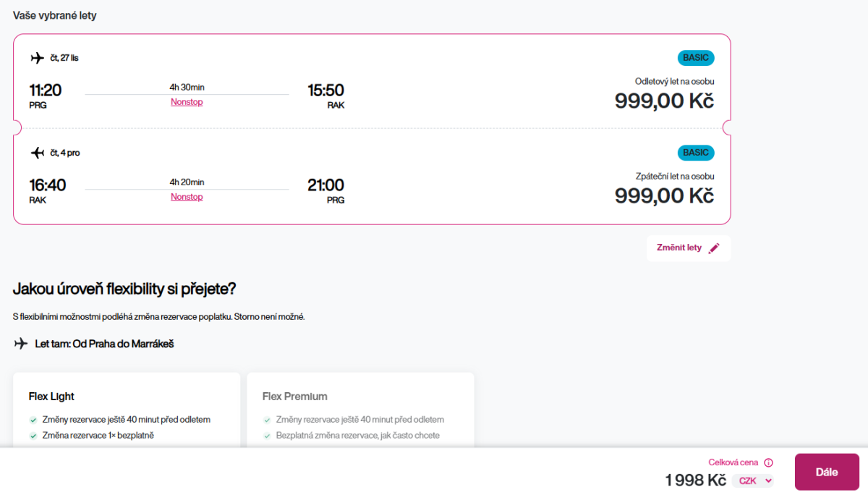This screenshot has width=868, height=495.
Task: Click first green checkmark in Flex Light
Action: 33,420
